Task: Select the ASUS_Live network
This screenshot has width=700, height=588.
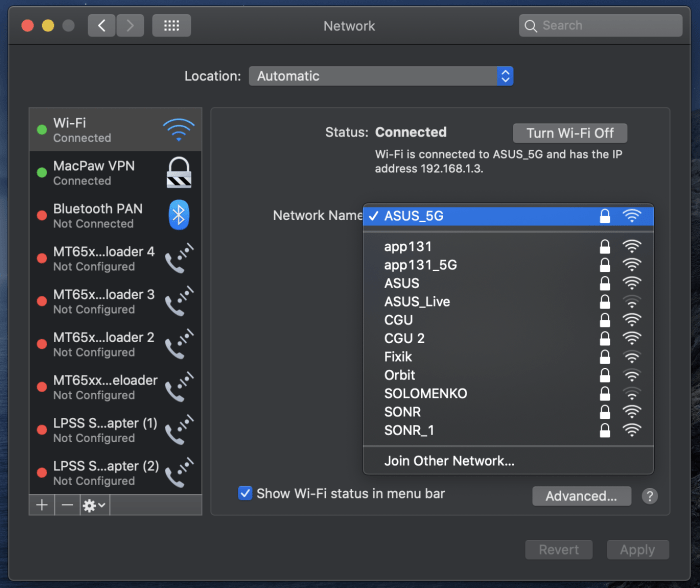Action: coord(508,302)
